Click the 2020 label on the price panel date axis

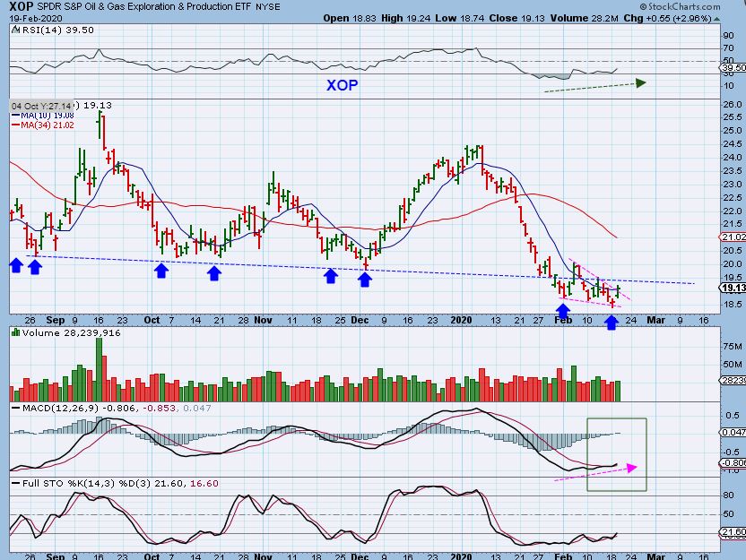pyautogui.click(x=461, y=320)
